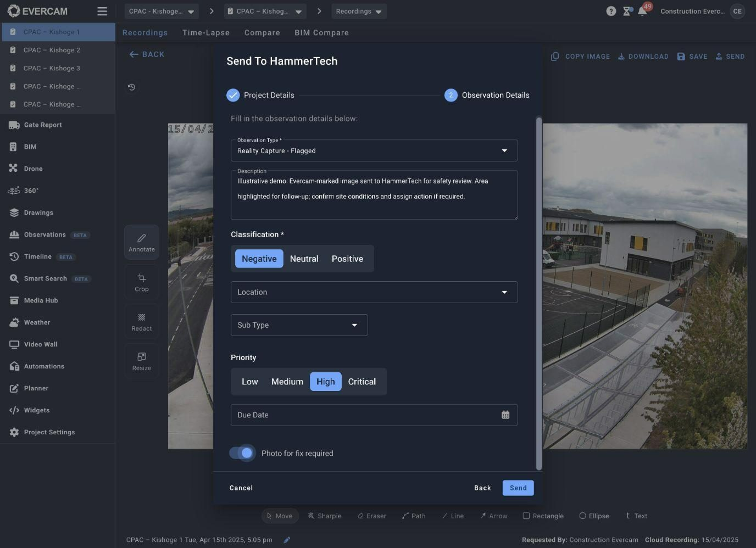The height and width of the screenshot is (548, 756).
Task: Set classification to Negative
Action: 259,259
